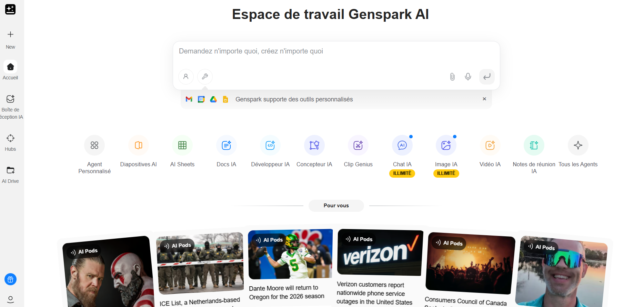Click the Google Drive icon in banner
Viewport: 644px width, 307px height.
point(213,99)
